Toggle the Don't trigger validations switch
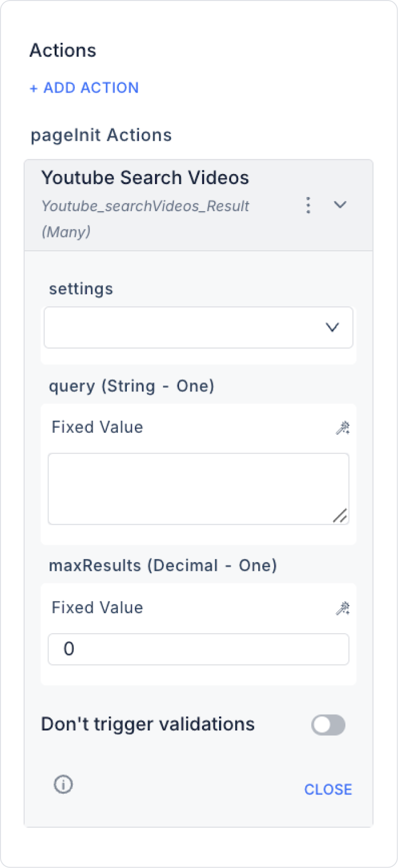 (x=328, y=725)
